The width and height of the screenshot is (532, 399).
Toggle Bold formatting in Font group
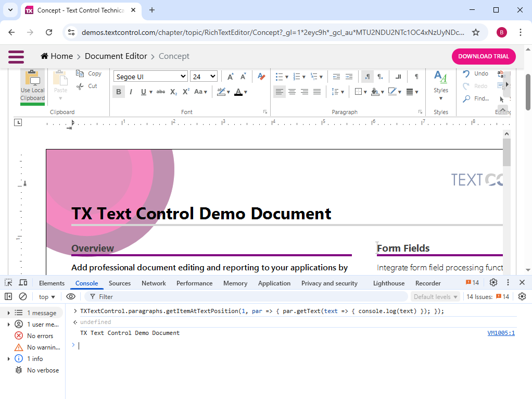[x=119, y=92]
